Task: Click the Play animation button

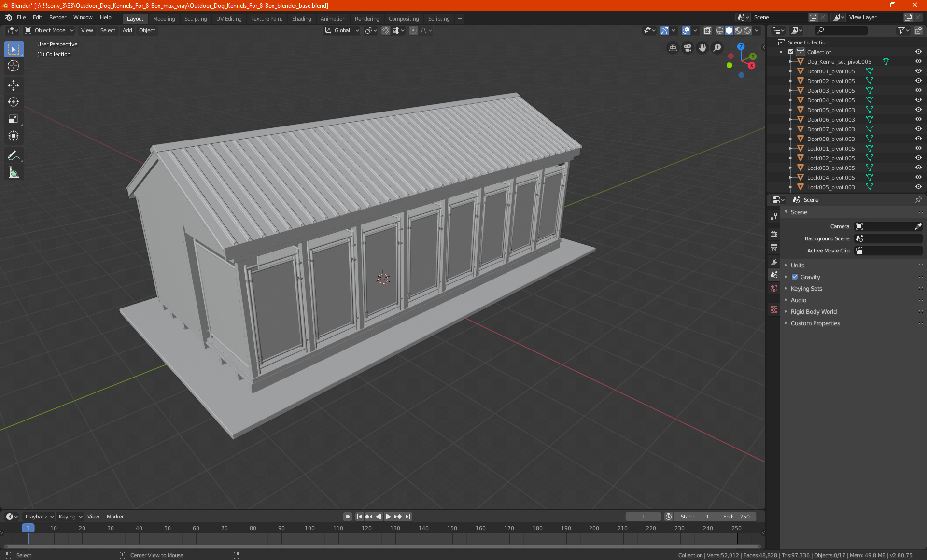Action: point(388,517)
